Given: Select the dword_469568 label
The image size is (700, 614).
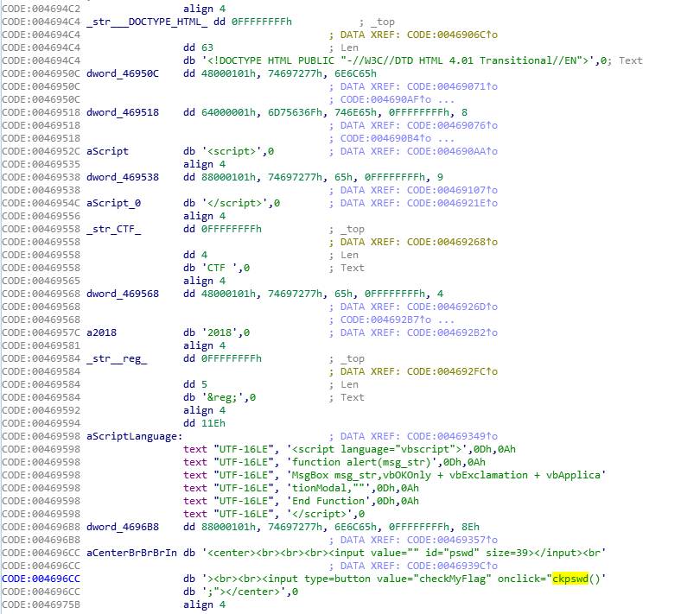Looking at the screenshot, I should [123, 294].
